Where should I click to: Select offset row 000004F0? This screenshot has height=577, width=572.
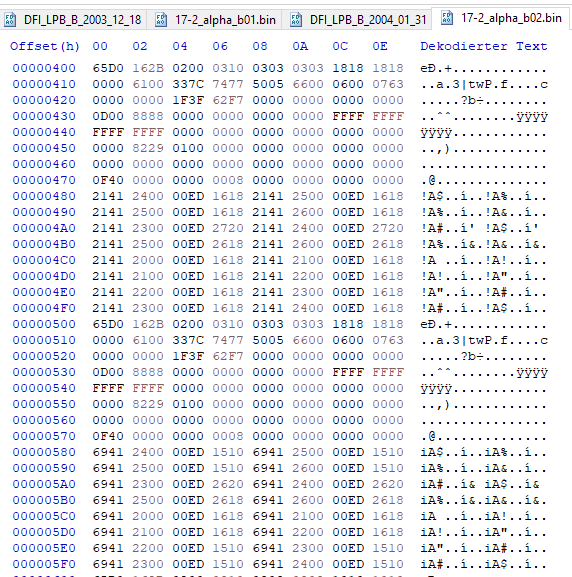tap(44, 308)
